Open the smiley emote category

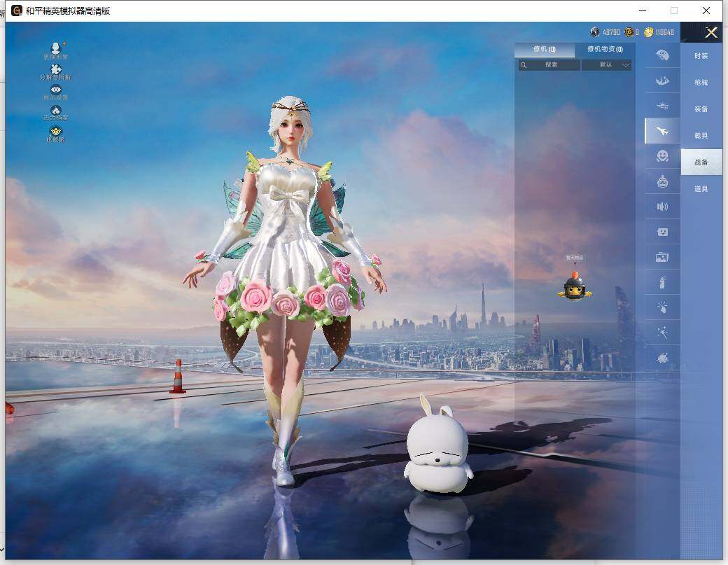coord(662,155)
